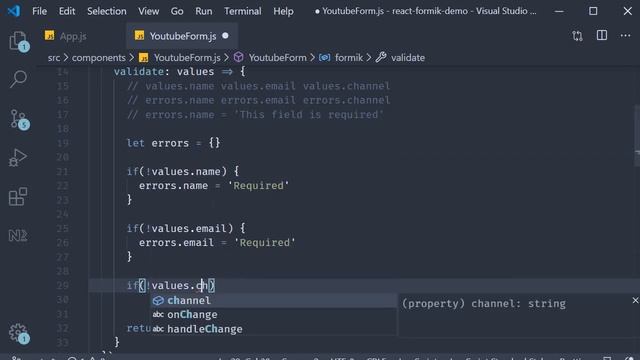This screenshot has height=360, width=640.
Task: Split the editor to the right
Action: [x=602, y=36]
